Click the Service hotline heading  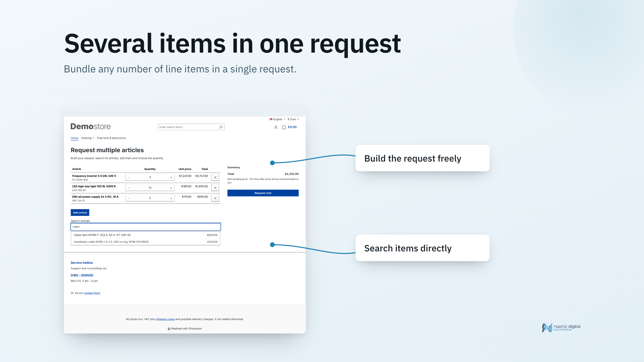click(82, 263)
